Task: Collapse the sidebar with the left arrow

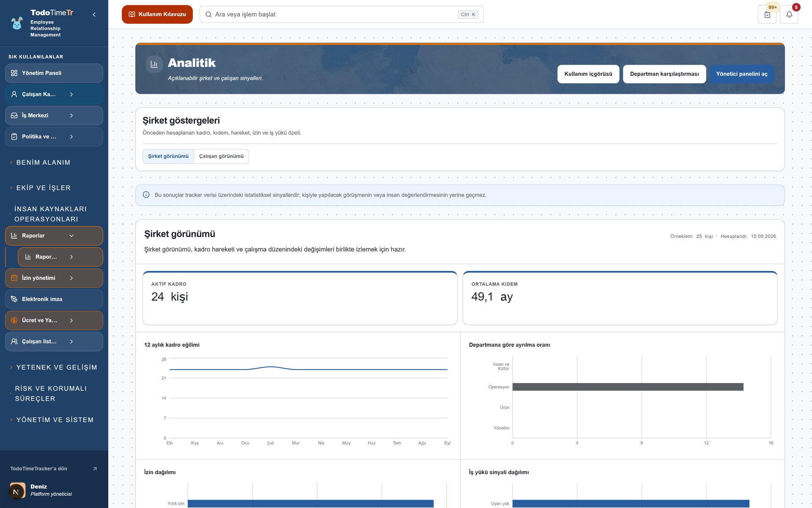Action: coord(94,15)
